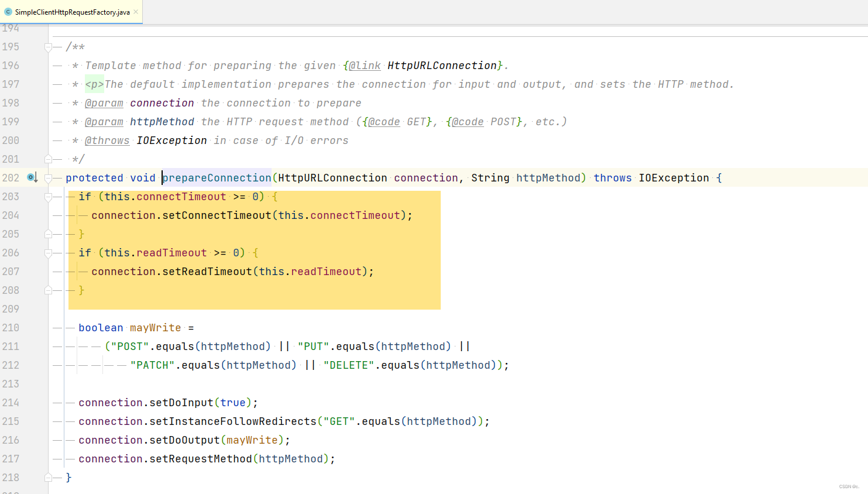Collapse the Javadoc comment at line 195
Screen dimensions: 868x494
click(48, 47)
